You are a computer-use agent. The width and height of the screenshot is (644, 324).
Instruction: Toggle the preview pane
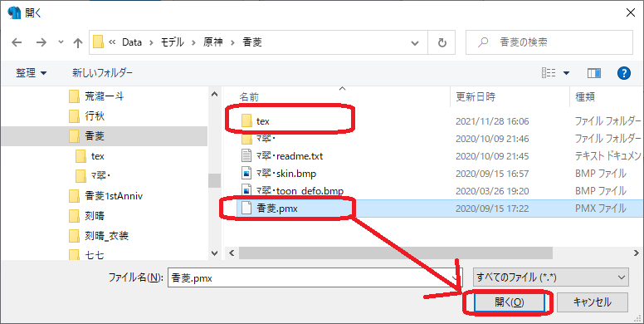(x=594, y=73)
